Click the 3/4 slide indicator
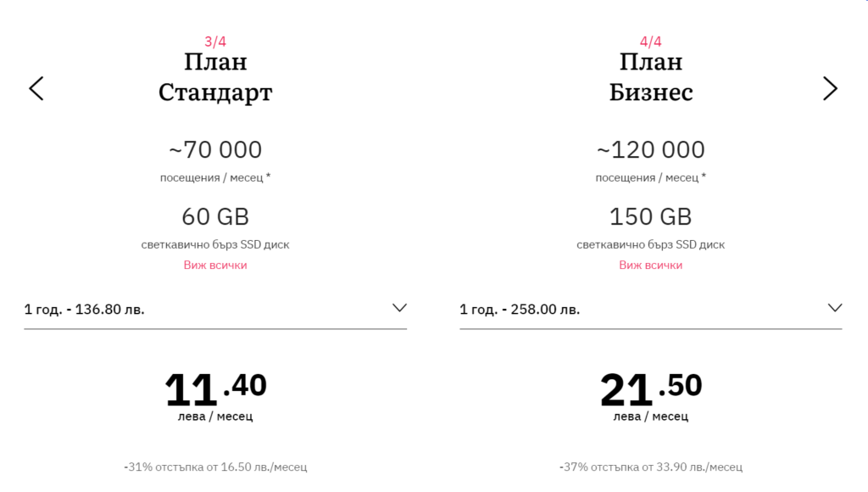Screen dimensions: 868x492 point(215,42)
